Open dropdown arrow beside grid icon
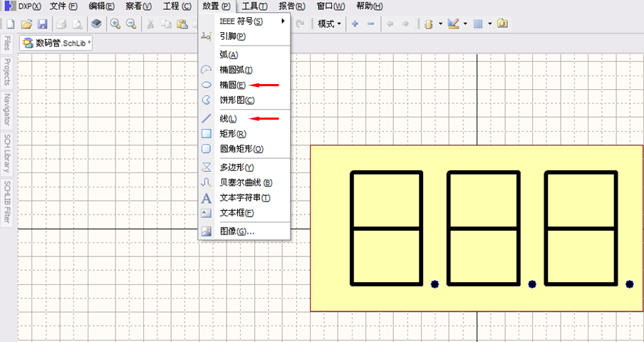The height and width of the screenshot is (342, 644). [x=490, y=24]
